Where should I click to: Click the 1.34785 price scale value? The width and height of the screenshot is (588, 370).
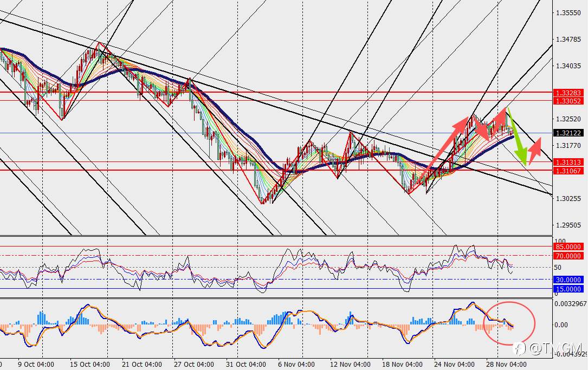(x=568, y=39)
